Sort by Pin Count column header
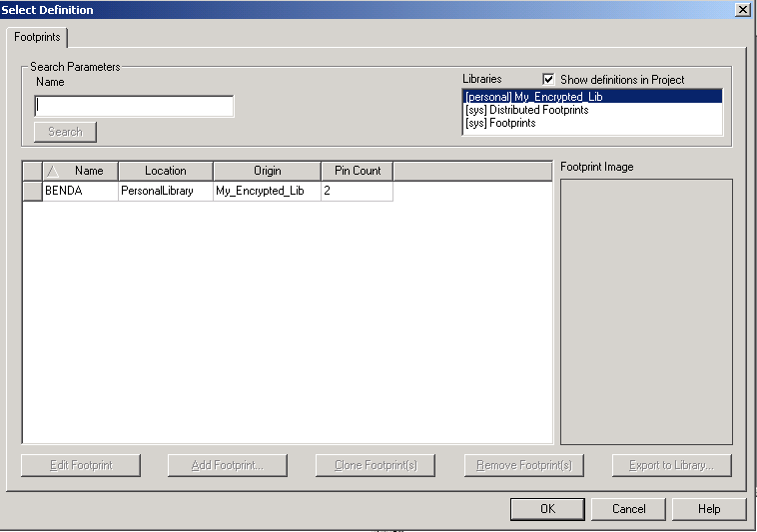Image resolution: width=757 pixels, height=532 pixels. (x=357, y=171)
